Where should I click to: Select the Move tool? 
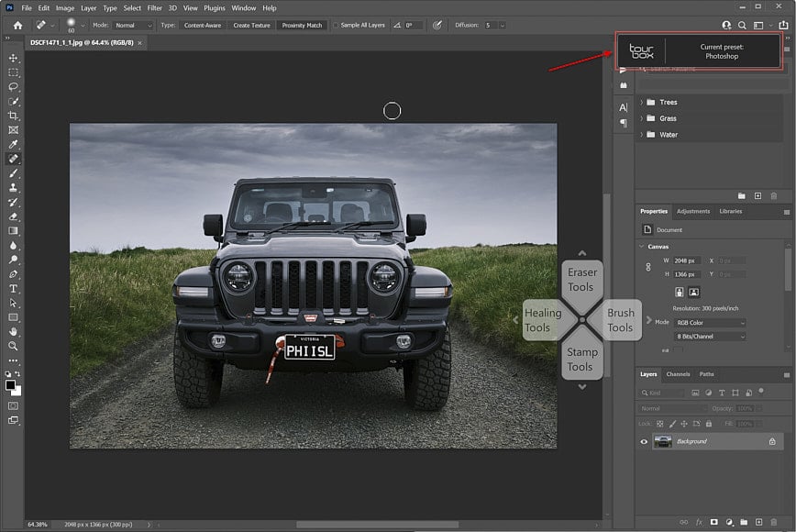13,59
